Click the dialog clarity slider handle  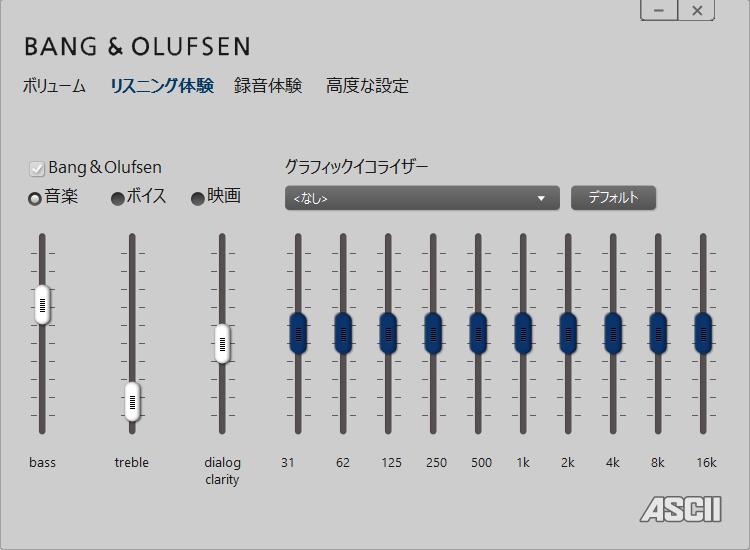(x=222, y=343)
